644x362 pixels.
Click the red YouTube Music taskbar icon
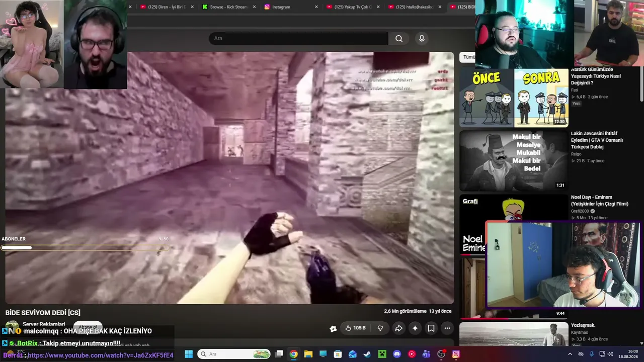[x=412, y=354]
